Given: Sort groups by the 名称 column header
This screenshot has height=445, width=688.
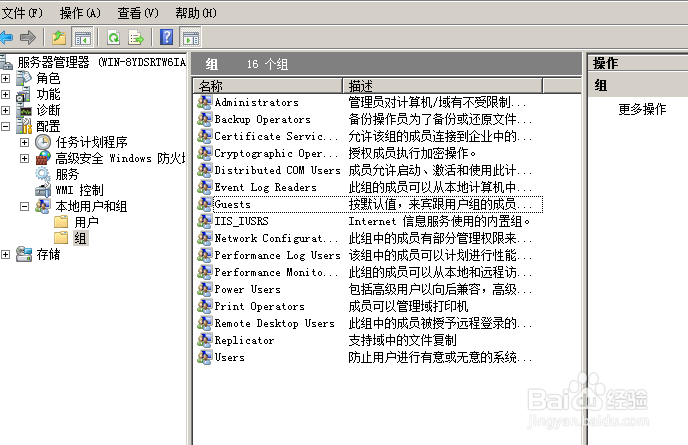Looking at the screenshot, I should pos(268,86).
